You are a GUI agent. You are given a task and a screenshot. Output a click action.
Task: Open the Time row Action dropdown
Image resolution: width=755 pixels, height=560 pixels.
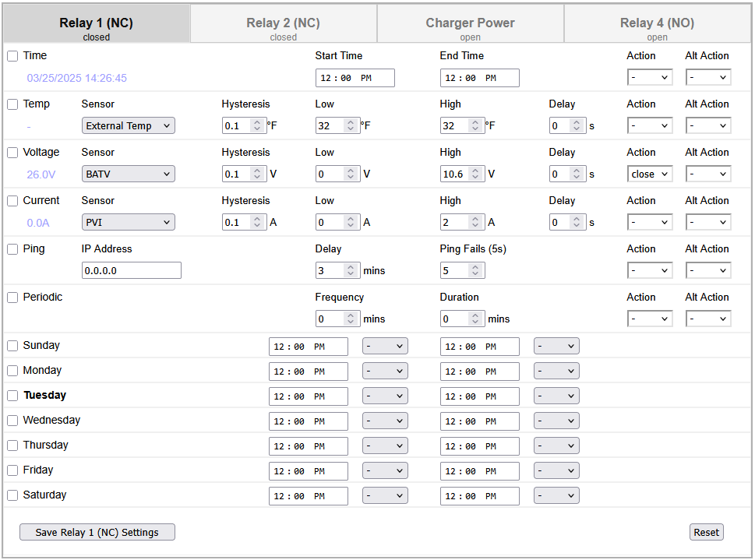650,77
